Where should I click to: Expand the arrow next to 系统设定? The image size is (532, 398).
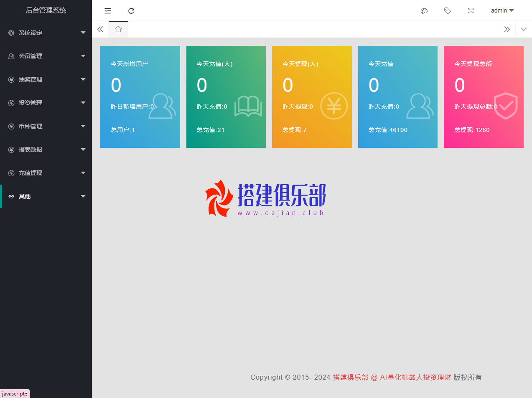pyautogui.click(x=83, y=33)
